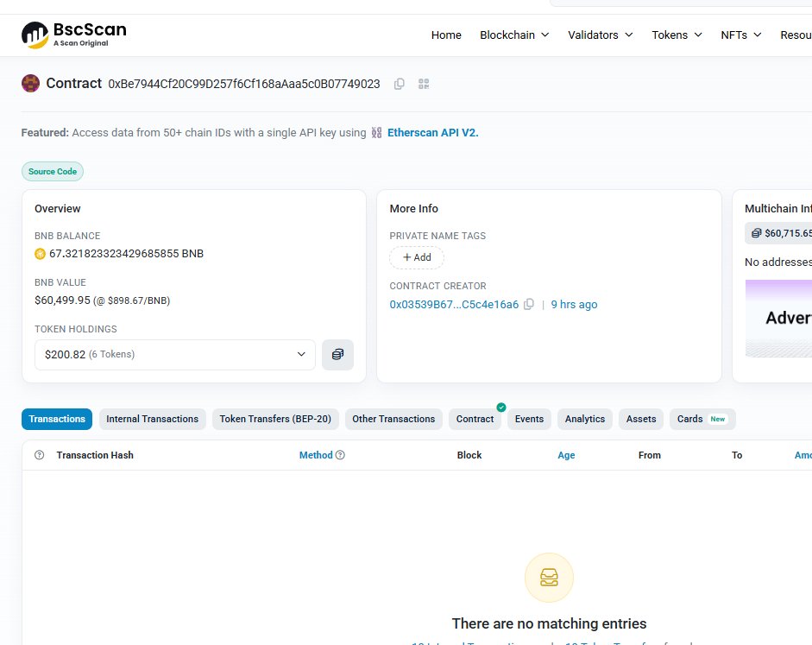
Task: Click the Advertise banner in Multichain card
Action: (778, 318)
